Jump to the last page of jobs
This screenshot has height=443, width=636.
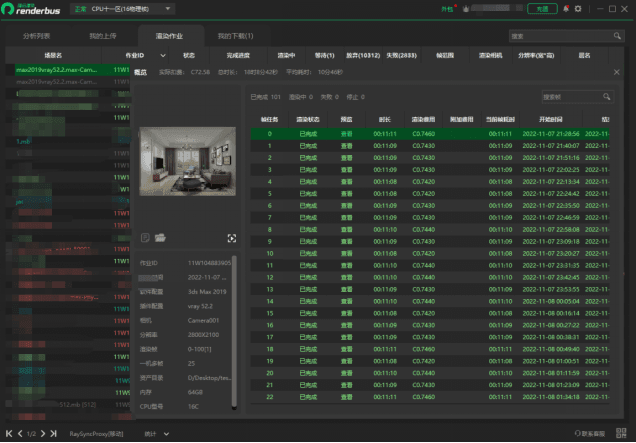pos(56,434)
